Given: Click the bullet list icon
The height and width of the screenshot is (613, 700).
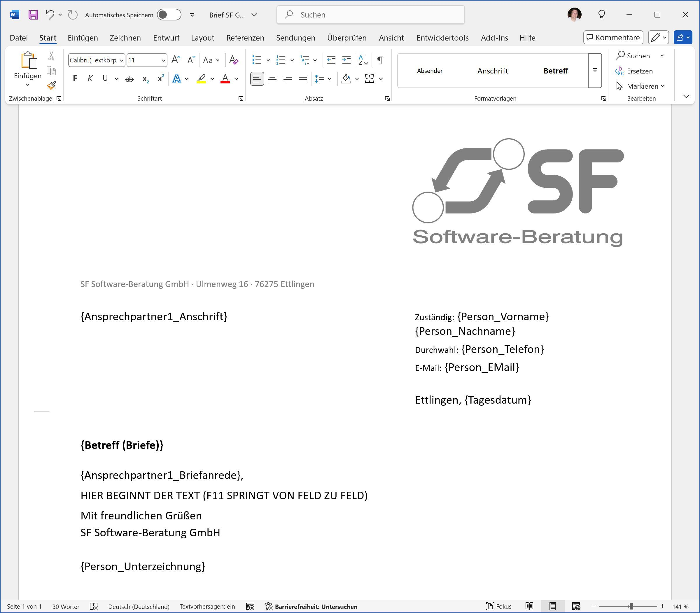Looking at the screenshot, I should point(257,60).
